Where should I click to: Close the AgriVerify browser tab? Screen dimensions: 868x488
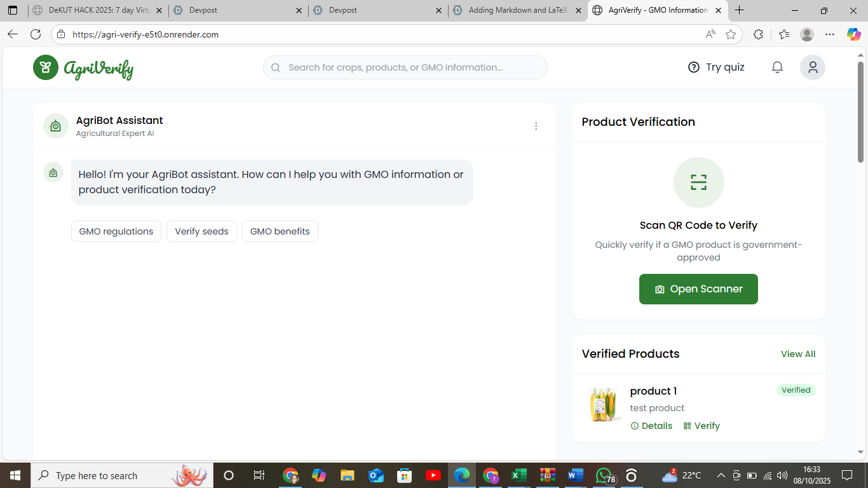click(719, 10)
